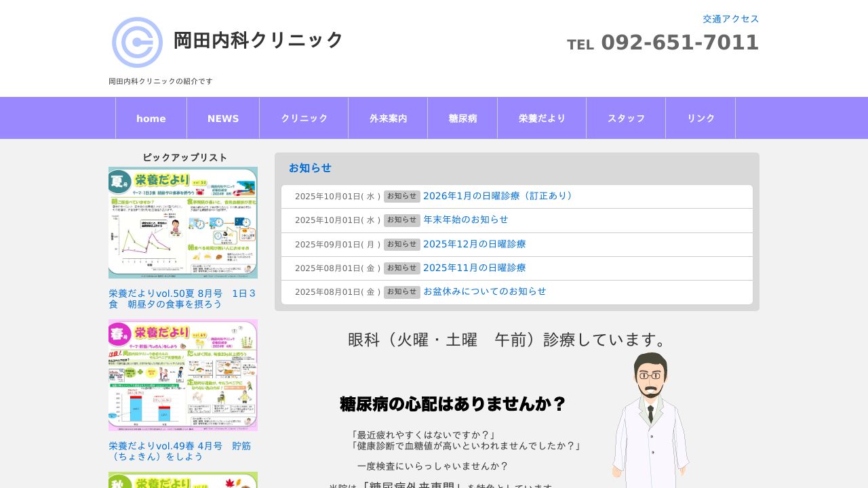Click the autumn 栄養だより thumbnail at the bottom
The image size is (868, 488).
point(183,480)
